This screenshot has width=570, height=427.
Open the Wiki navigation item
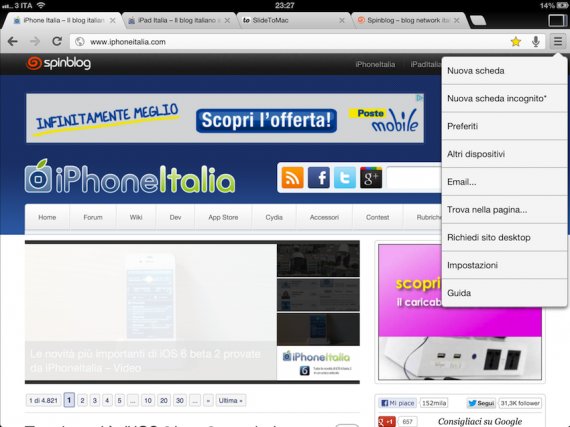[x=136, y=217]
